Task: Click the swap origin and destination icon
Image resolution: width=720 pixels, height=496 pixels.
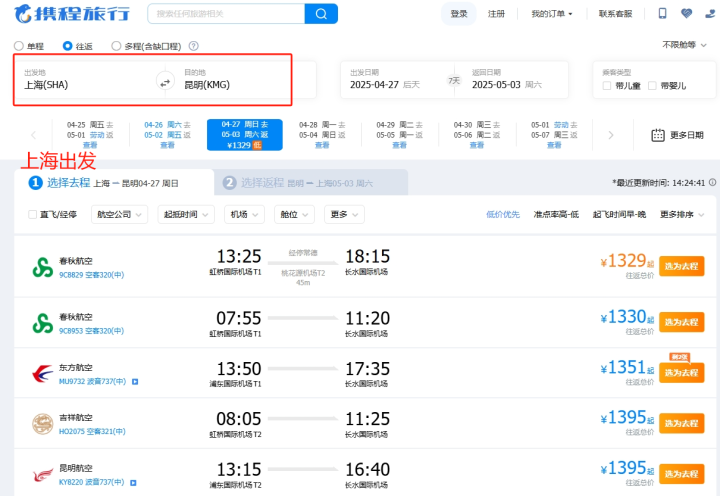Action: point(165,82)
